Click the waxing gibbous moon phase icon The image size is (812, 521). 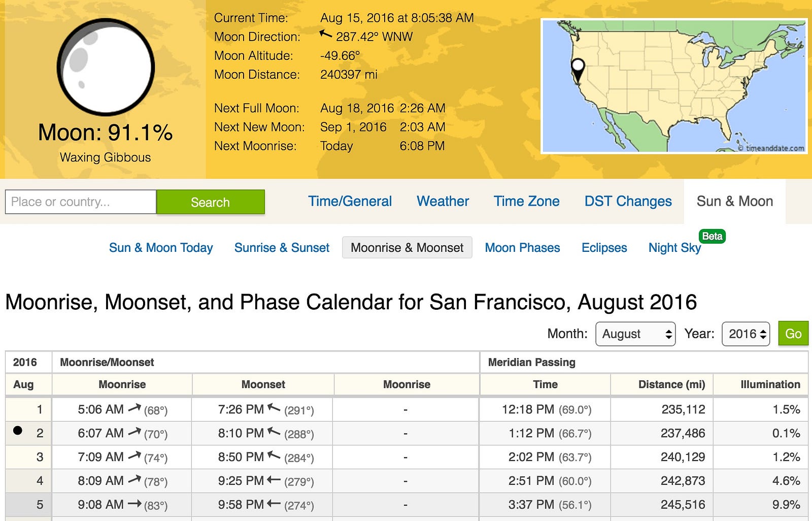[106, 67]
